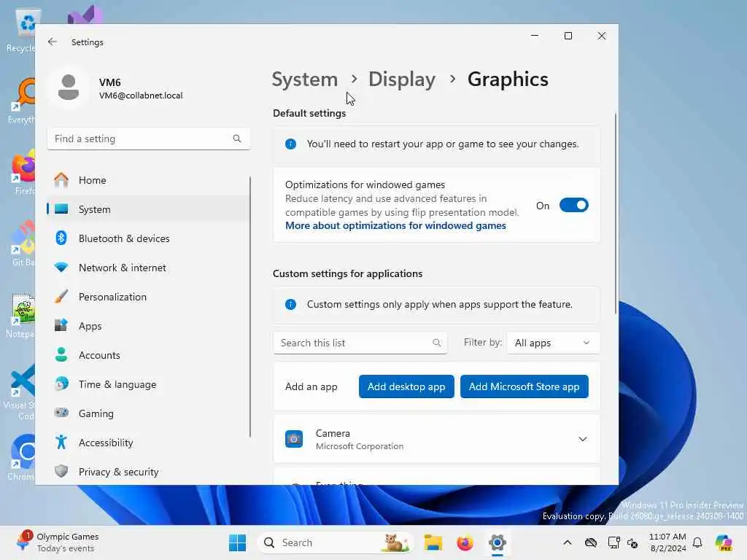The image size is (747, 560).
Task: Click the Settings gear icon in taskbar
Action: pyautogui.click(x=497, y=542)
